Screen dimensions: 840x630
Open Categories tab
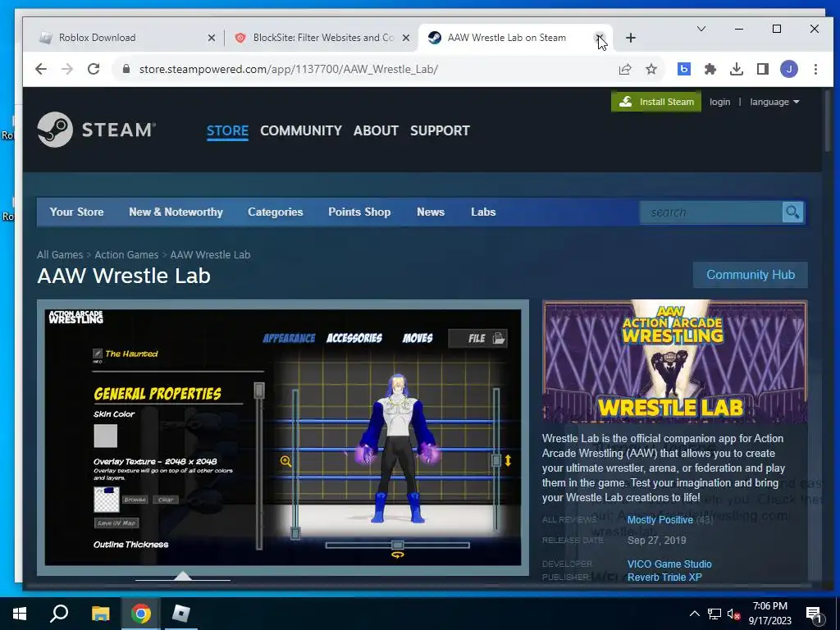[276, 212]
